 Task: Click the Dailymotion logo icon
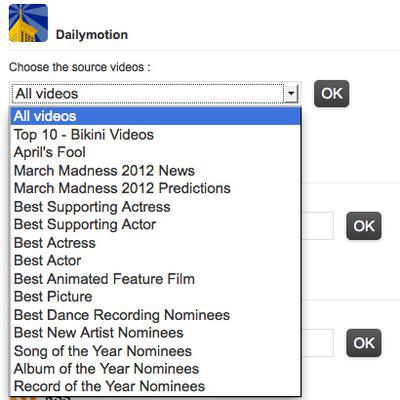28,23
